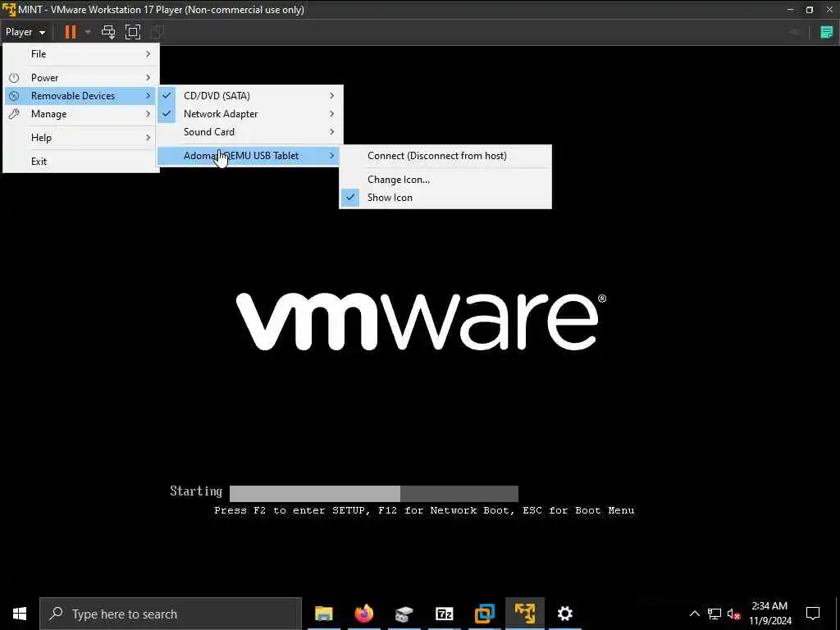Click Connect (Disconnect from host)
Image resolution: width=840 pixels, height=630 pixels.
coord(445,156)
